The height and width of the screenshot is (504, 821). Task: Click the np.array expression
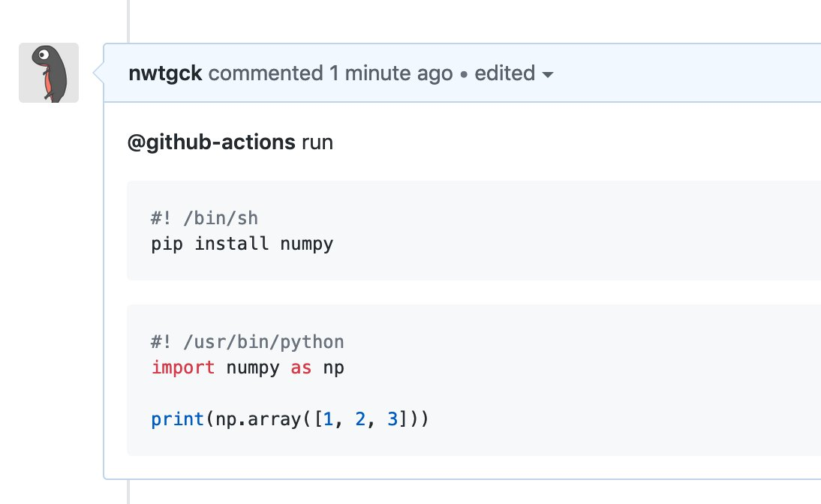[261, 418]
